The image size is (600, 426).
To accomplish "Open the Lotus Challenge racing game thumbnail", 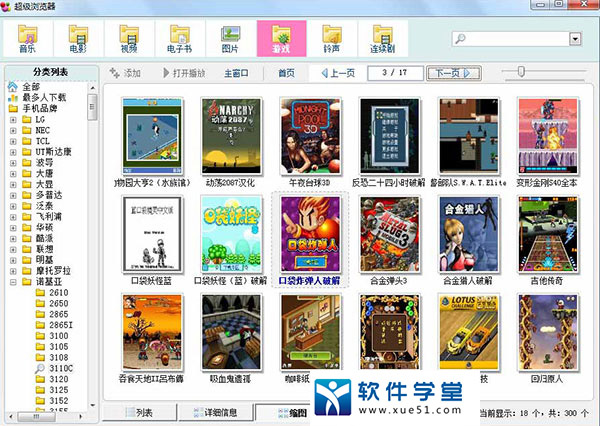I will tap(469, 332).
